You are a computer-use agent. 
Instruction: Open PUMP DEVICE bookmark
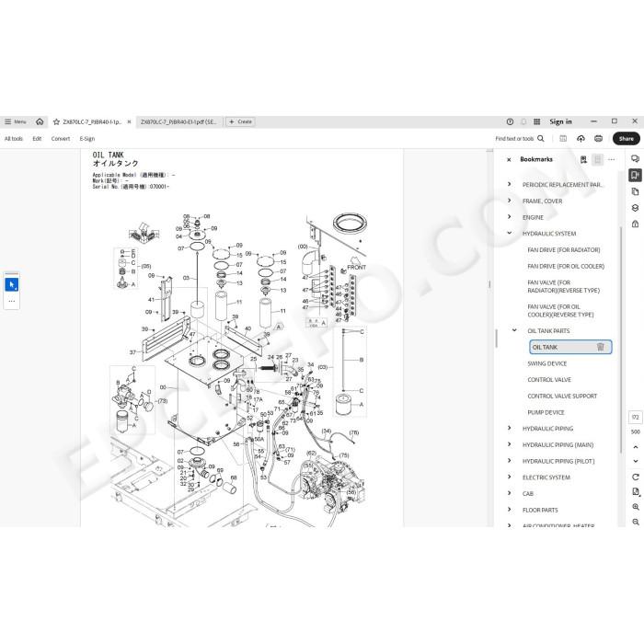point(546,412)
